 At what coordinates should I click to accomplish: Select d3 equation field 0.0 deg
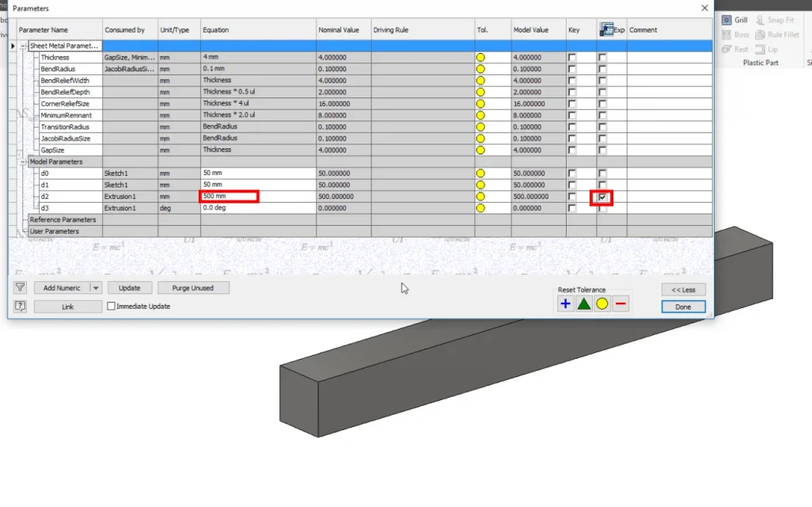point(258,208)
